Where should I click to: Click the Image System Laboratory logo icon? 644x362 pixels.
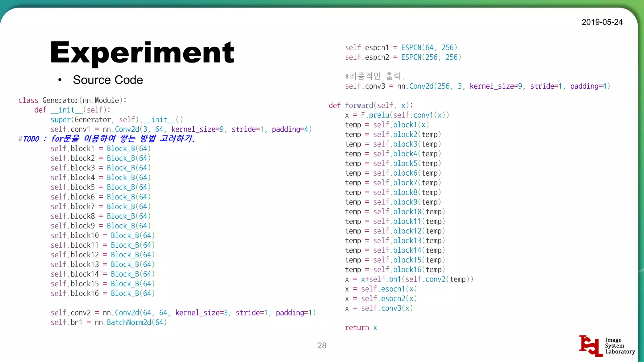(591, 346)
